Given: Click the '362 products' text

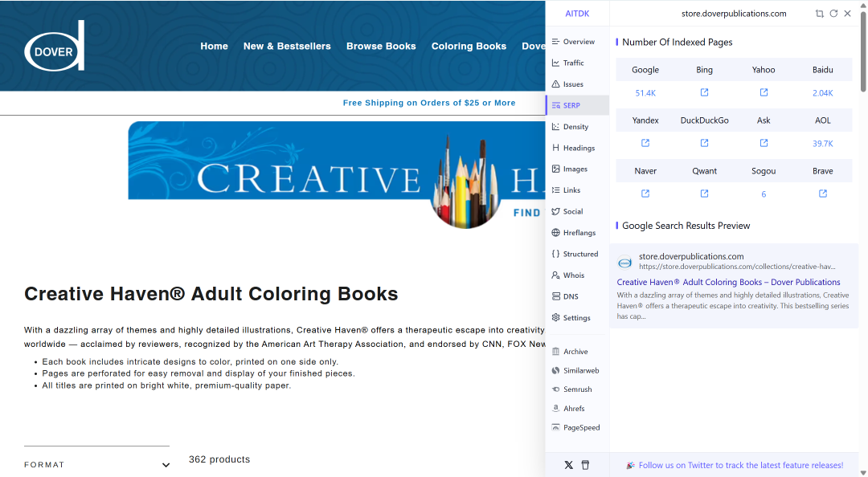Looking at the screenshot, I should 219,459.
